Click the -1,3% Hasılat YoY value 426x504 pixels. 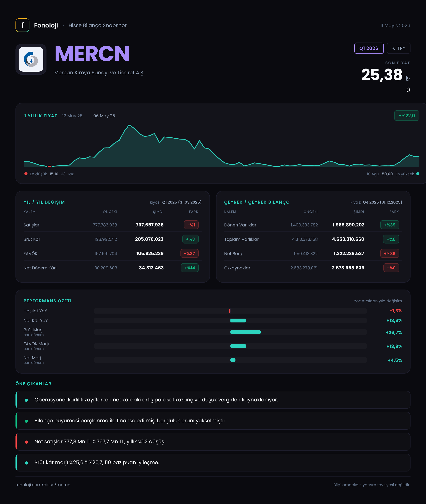click(x=396, y=311)
